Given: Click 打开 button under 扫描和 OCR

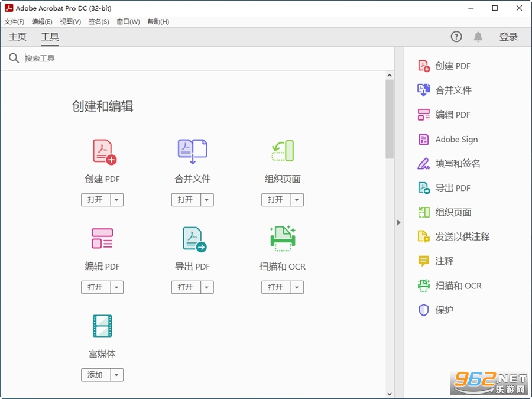Looking at the screenshot, I should (276, 287).
